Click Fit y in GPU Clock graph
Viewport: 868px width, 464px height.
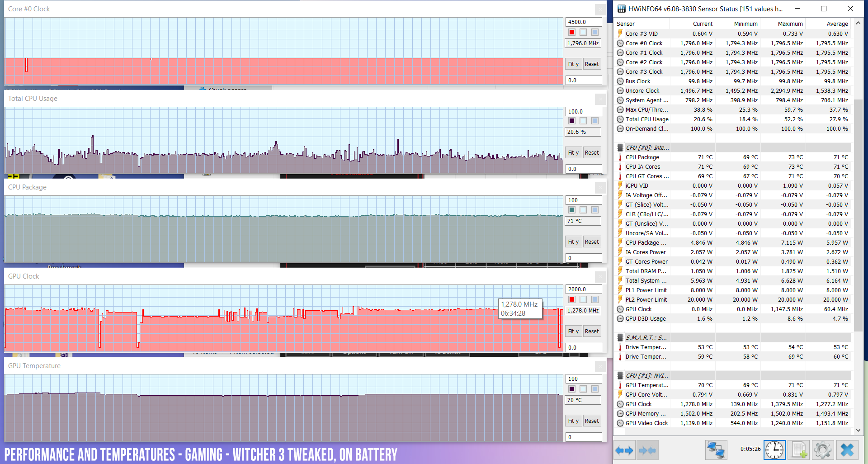573,331
